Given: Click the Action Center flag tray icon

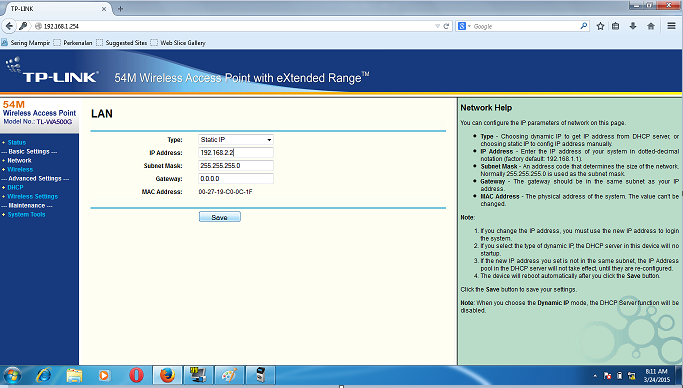Looking at the screenshot, I should click(x=607, y=376).
